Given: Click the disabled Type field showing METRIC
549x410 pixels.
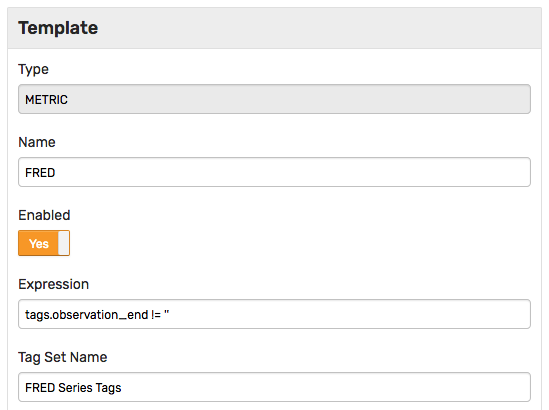Looking at the screenshot, I should click(274, 99).
